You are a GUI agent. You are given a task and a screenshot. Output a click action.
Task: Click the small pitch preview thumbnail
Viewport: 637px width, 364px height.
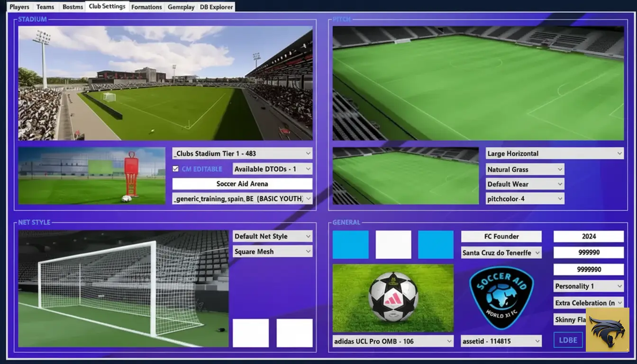click(405, 175)
